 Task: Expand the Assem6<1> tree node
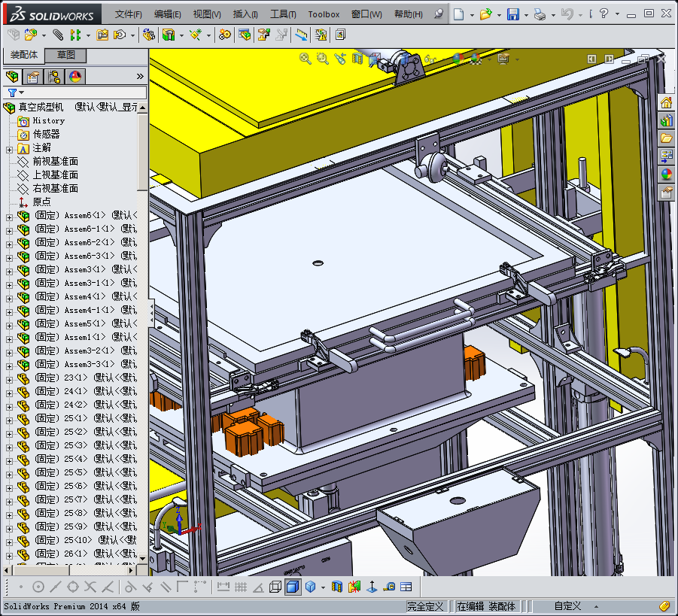pos(9,216)
